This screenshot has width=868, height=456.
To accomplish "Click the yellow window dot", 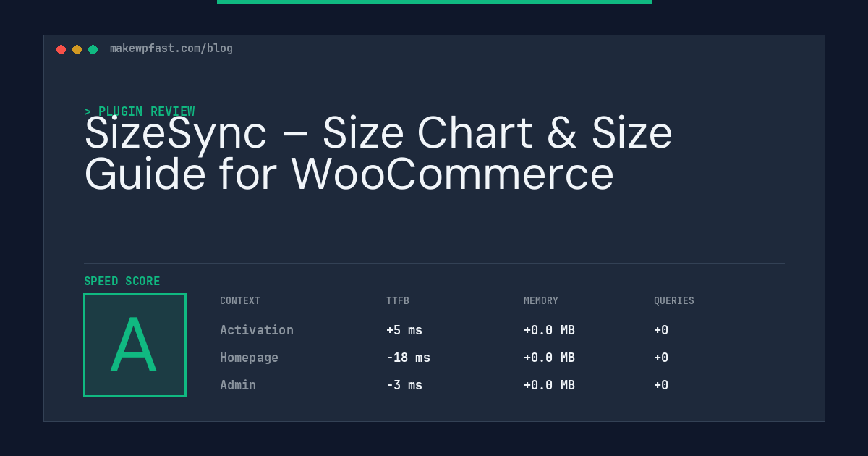I will point(77,49).
